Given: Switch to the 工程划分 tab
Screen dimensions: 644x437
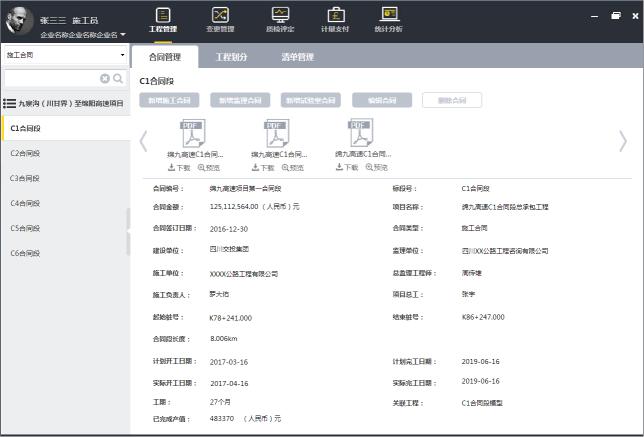Looking at the screenshot, I should (x=232, y=57).
